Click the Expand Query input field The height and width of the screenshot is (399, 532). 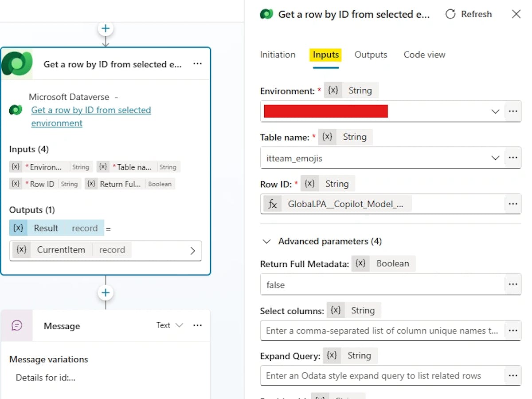383,376
